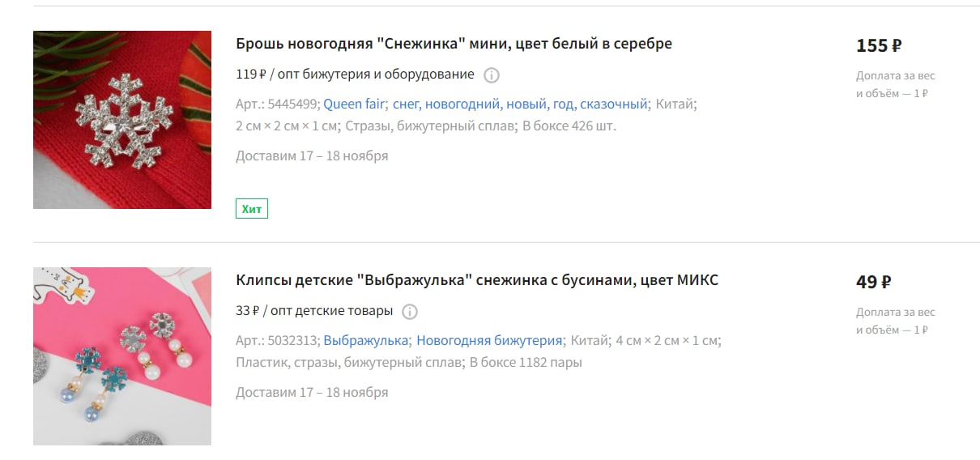Select the price 155 ₽

[879, 45]
